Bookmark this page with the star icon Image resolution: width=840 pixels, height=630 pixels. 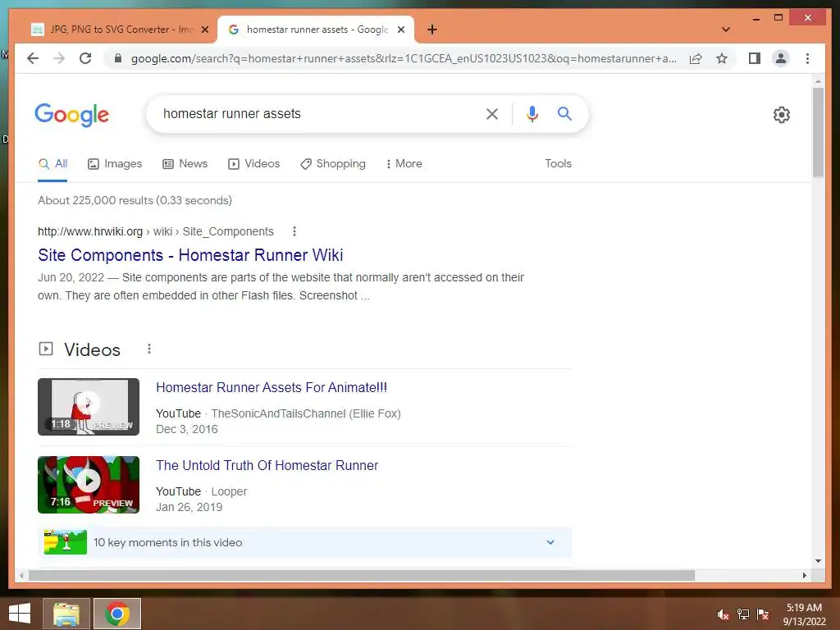pyautogui.click(x=722, y=58)
